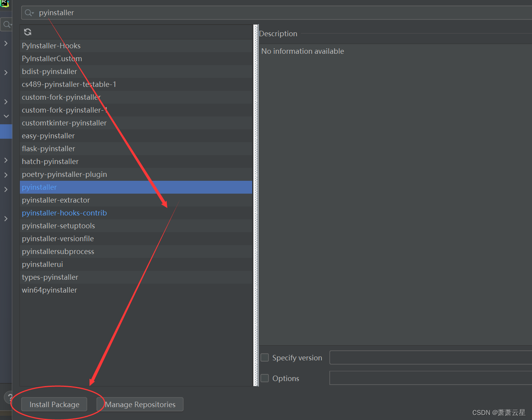532x420 pixels.
Task: Click the search icon in the background settings window
Action: tap(7, 25)
